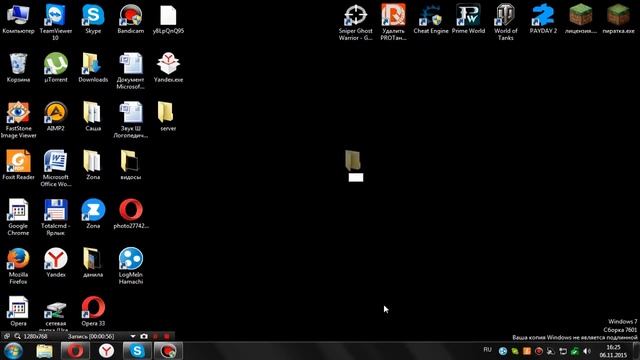
Task: Open the server folder
Action: [x=168, y=116]
